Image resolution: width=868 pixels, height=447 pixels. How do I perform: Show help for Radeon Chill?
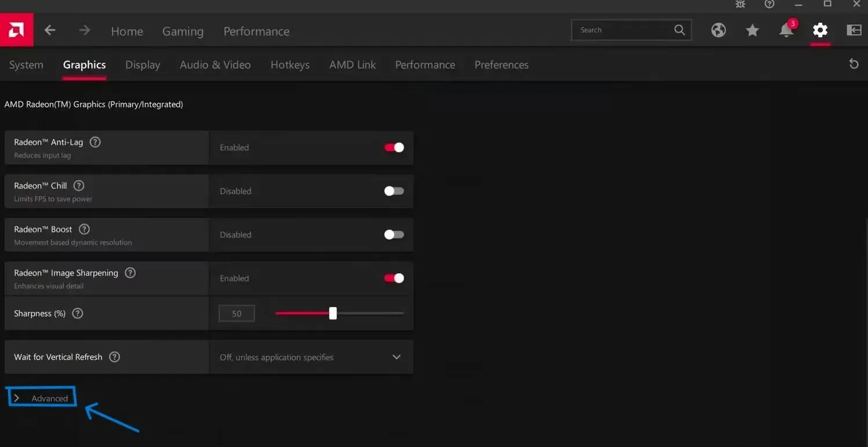(x=79, y=186)
